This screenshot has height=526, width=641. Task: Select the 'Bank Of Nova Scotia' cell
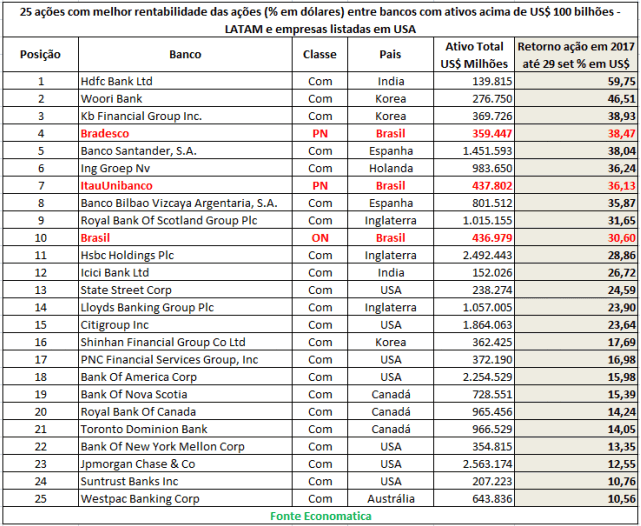(185, 394)
